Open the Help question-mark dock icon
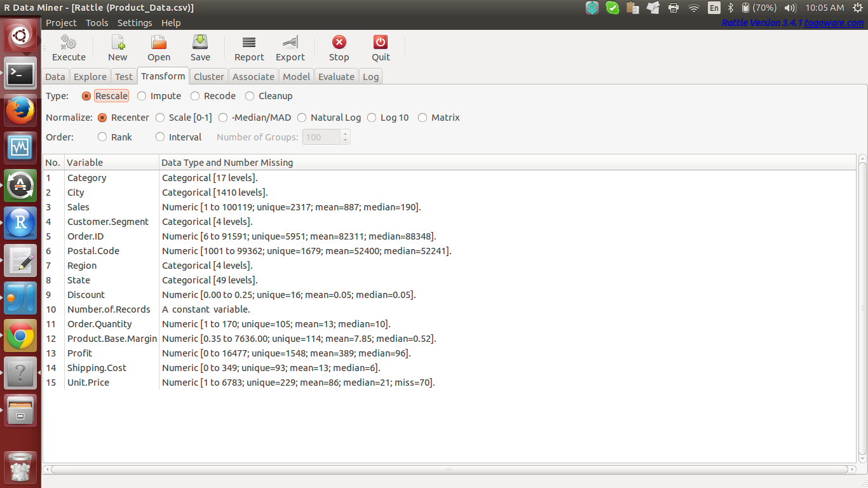868x488 pixels. point(20,373)
